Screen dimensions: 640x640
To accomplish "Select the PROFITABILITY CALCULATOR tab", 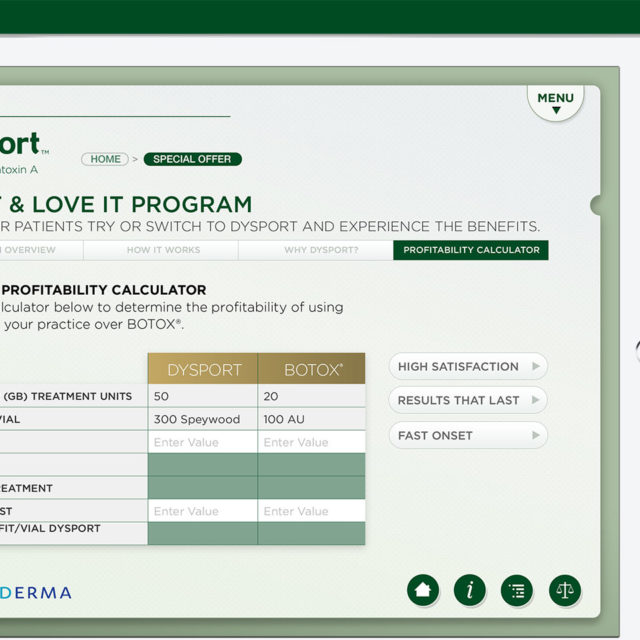I will pyautogui.click(x=471, y=250).
